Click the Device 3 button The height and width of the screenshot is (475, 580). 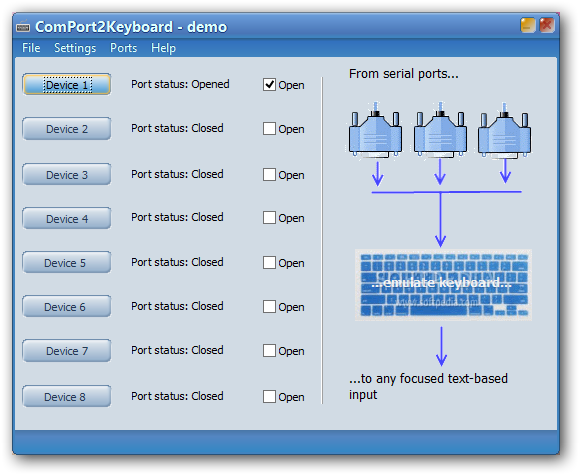tap(67, 174)
